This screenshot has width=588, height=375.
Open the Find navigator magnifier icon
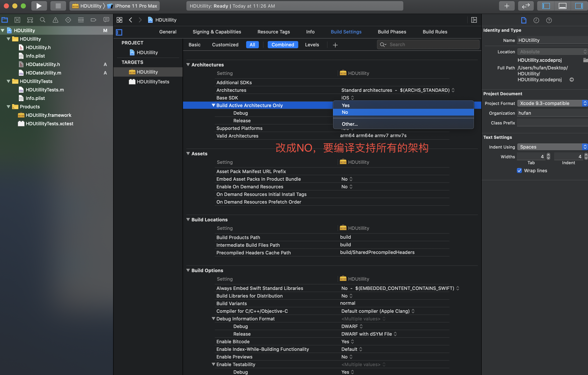pyautogui.click(x=43, y=20)
